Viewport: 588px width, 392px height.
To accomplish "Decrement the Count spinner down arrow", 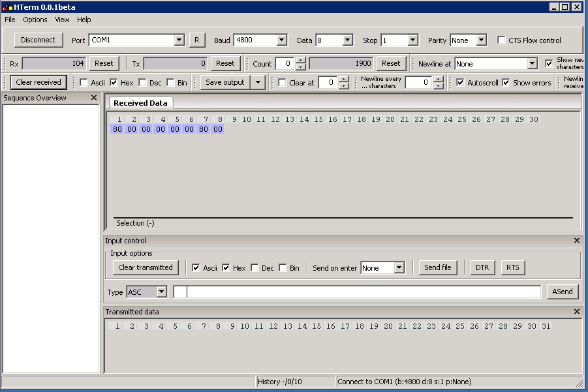I will tap(301, 67).
